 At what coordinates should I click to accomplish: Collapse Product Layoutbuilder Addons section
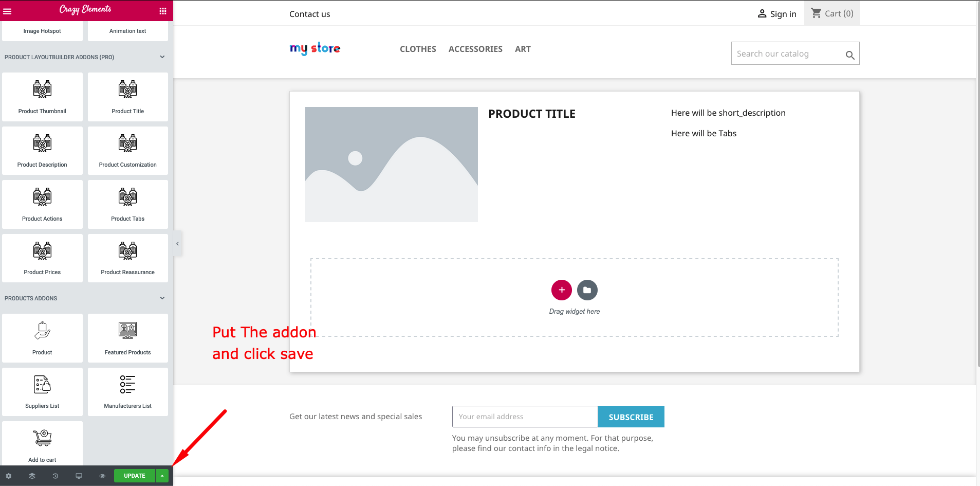tap(162, 57)
